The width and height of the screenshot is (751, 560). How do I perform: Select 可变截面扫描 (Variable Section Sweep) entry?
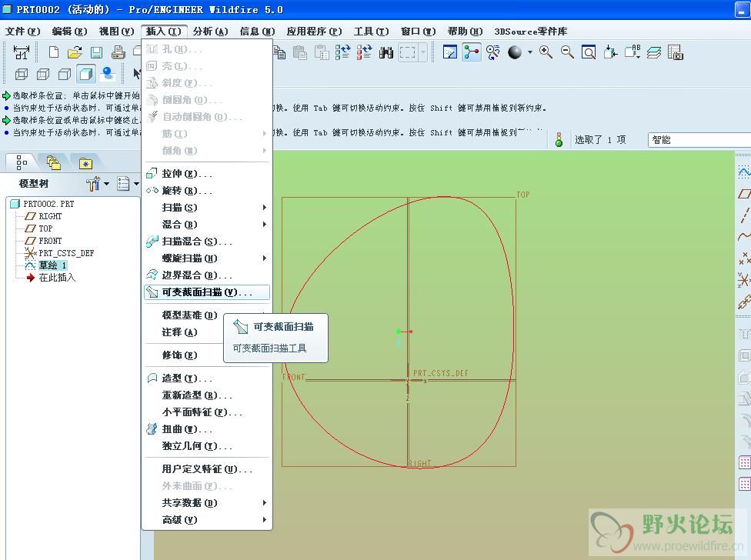tap(207, 292)
